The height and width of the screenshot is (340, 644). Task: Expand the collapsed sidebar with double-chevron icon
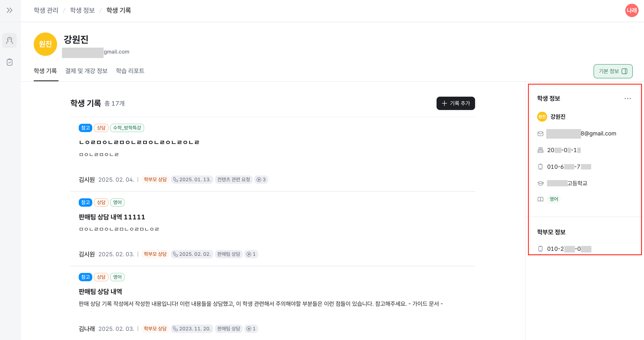pyautogui.click(x=10, y=10)
